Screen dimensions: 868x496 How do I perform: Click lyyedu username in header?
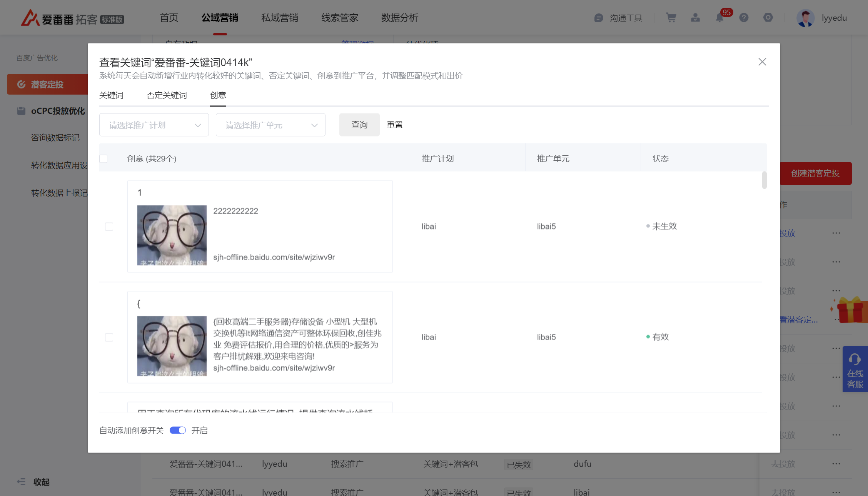(834, 18)
